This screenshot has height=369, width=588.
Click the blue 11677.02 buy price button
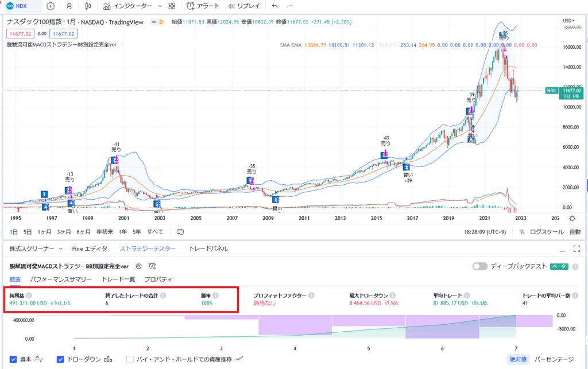coord(63,34)
